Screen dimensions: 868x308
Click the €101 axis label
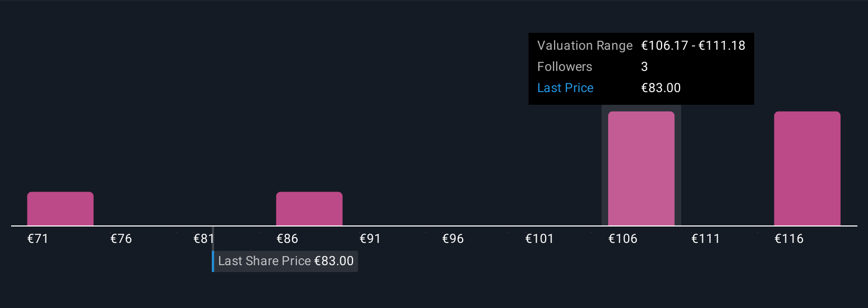click(x=539, y=239)
